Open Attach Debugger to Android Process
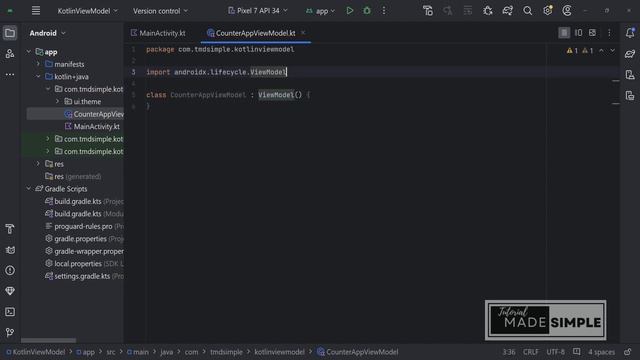640x360 pixels. [x=488, y=11]
